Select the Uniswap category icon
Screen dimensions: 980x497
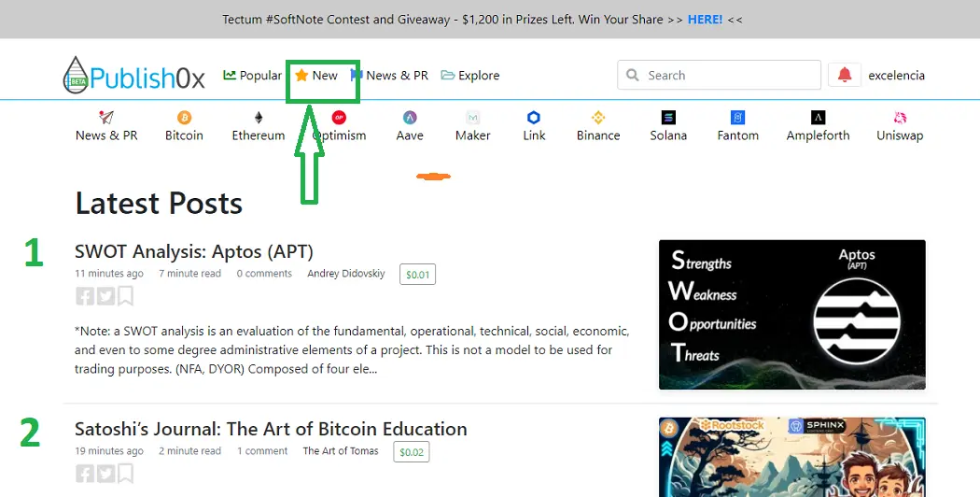point(900,117)
